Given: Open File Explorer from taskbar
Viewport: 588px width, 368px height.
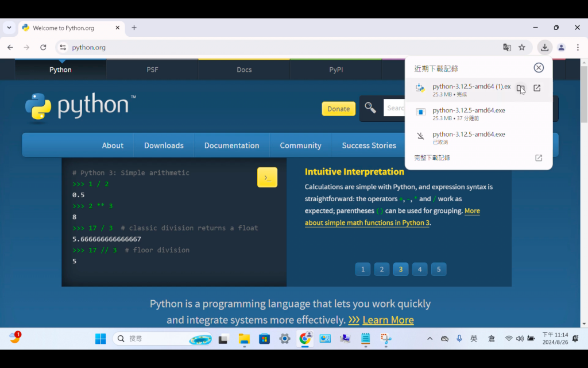Looking at the screenshot, I should pos(244,339).
